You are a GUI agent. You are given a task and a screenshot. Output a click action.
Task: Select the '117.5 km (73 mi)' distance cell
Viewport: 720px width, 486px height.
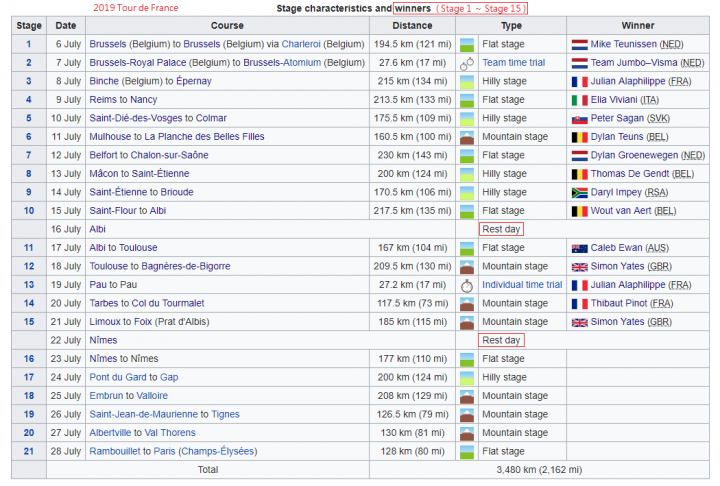click(412, 303)
